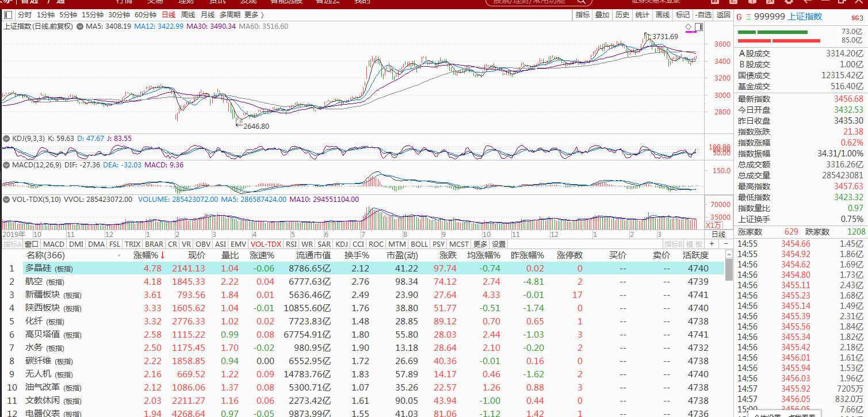Click the SG3 badge icon

[x=858, y=17]
